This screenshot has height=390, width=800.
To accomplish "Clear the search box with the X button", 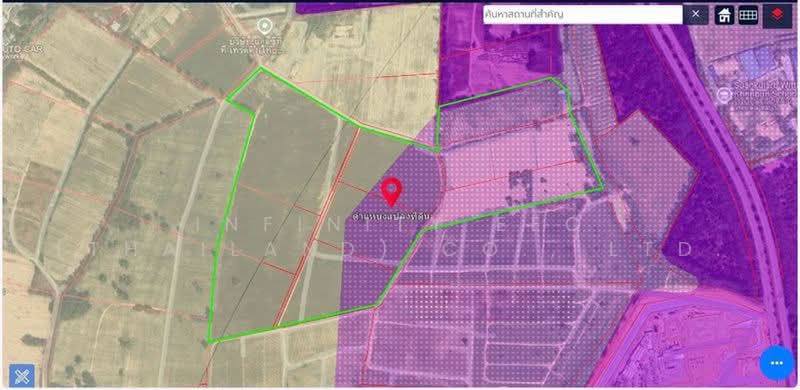I will 696,15.
